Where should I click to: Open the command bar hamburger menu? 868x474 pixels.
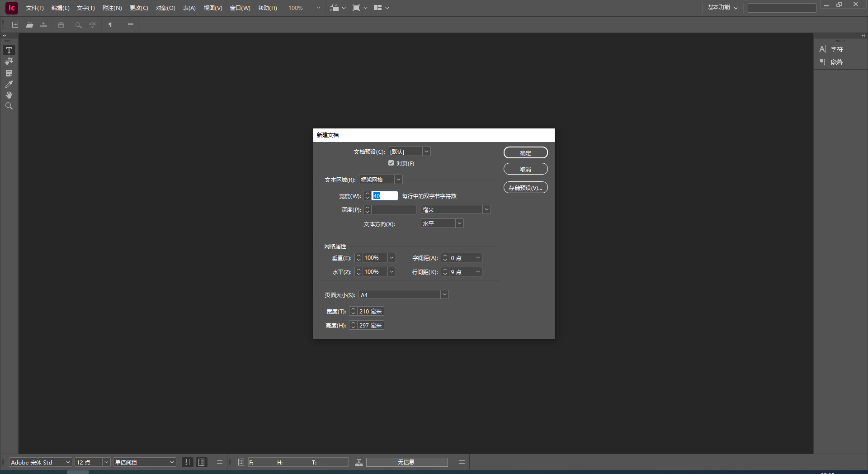click(x=131, y=25)
